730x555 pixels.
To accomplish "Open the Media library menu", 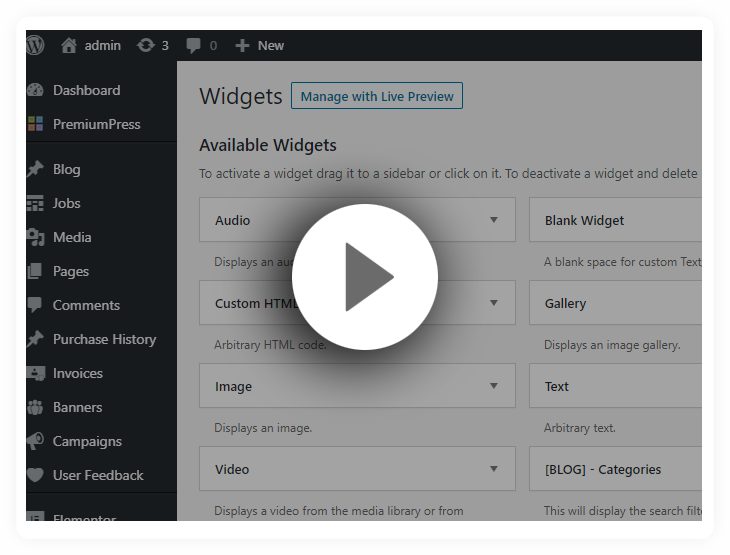I will click(72, 237).
